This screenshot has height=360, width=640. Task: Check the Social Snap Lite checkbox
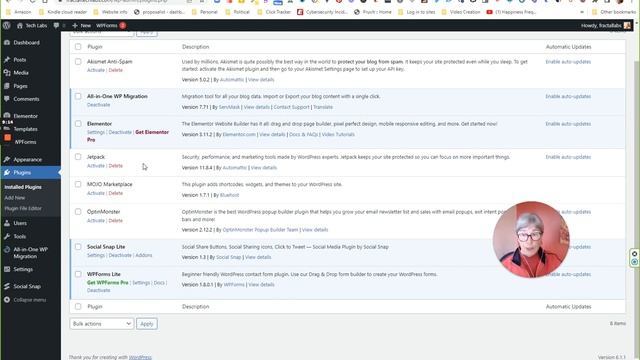78,247
